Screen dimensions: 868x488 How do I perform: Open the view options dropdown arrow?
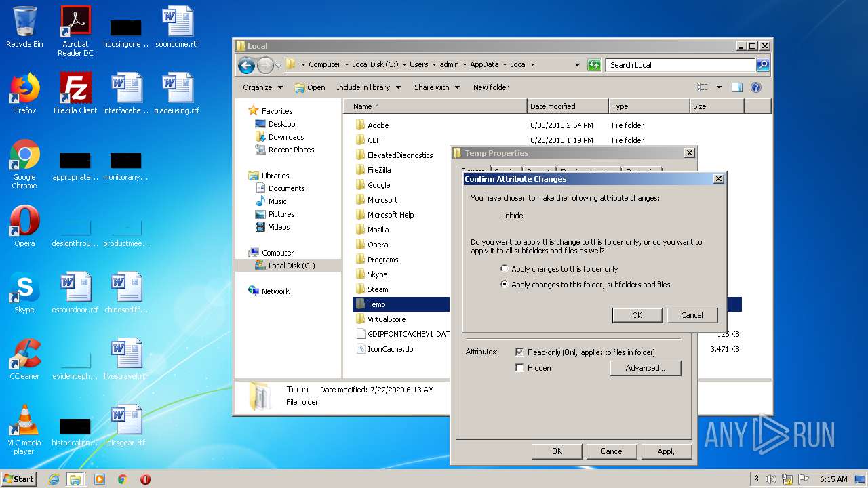point(719,87)
